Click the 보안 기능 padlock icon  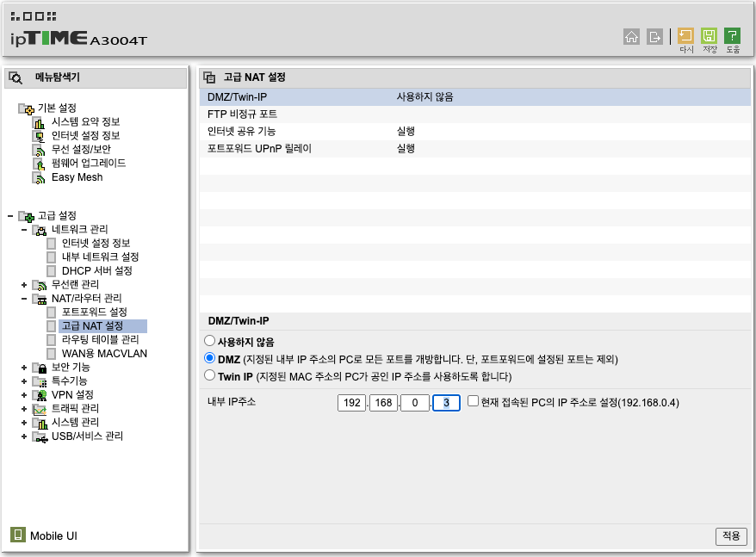tap(39, 368)
